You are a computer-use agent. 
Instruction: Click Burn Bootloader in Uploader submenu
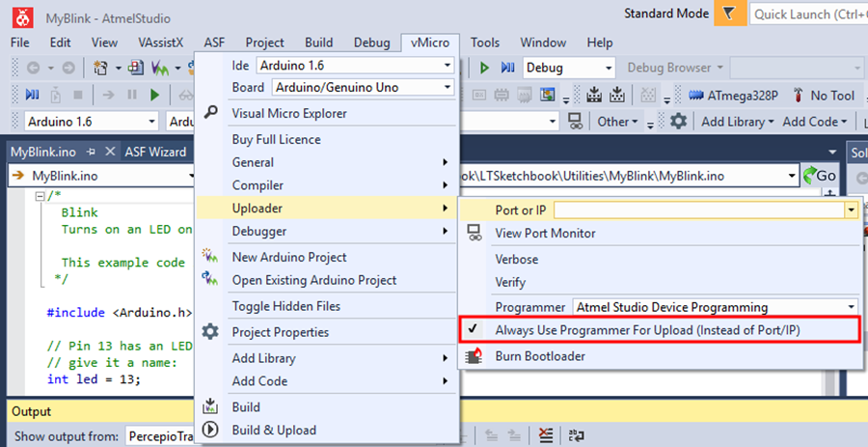point(540,355)
